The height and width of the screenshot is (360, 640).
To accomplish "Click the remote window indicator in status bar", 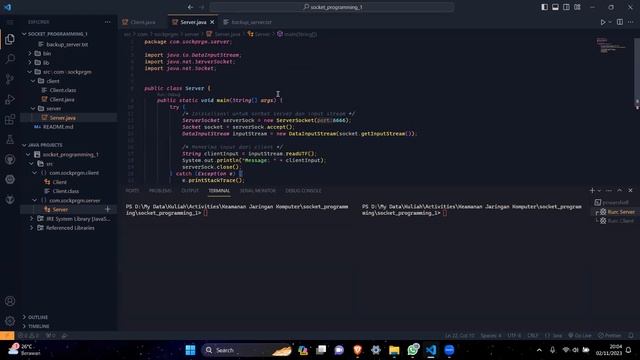I will [x=7, y=336].
